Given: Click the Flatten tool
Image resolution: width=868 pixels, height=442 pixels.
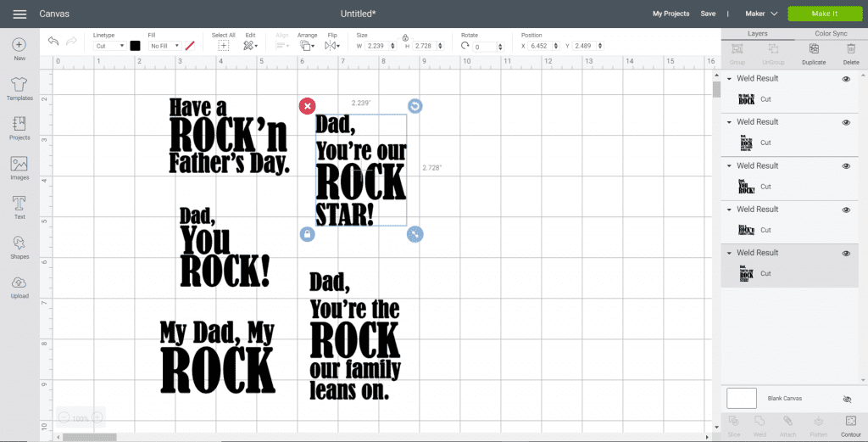Looking at the screenshot, I should pos(819,425).
